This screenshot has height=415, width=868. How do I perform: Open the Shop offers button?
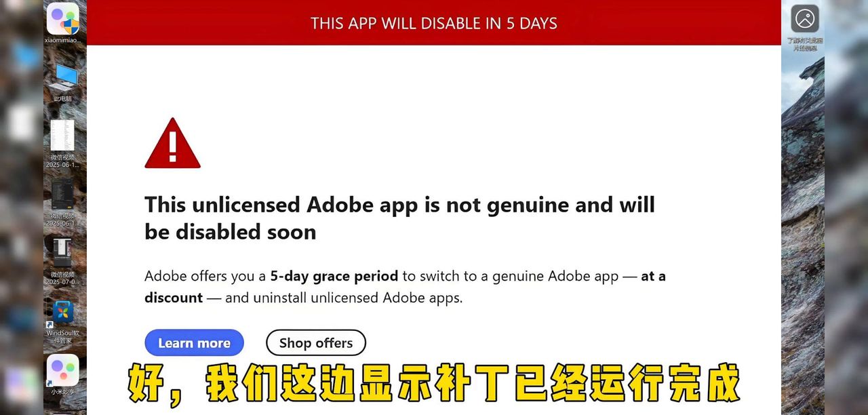click(x=316, y=343)
